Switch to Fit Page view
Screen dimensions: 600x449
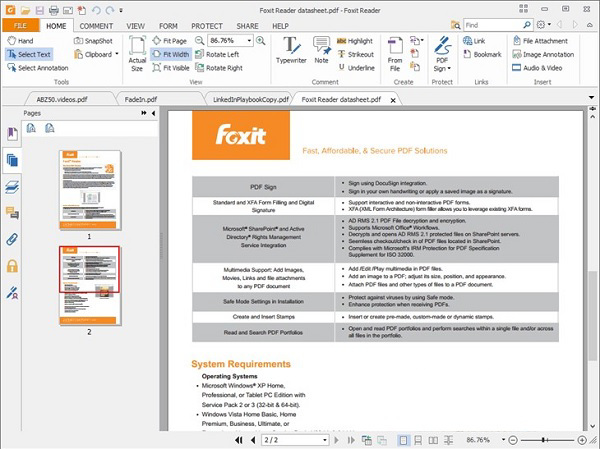[170, 41]
